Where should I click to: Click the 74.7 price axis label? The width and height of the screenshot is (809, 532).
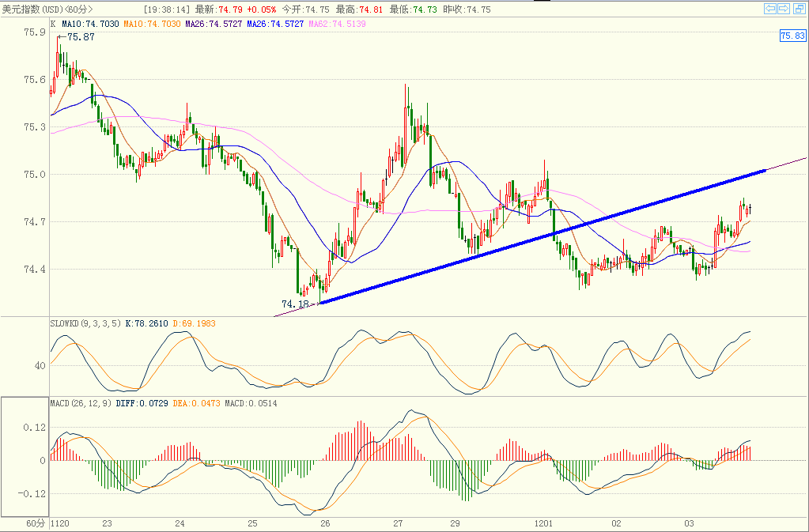(x=35, y=221)
